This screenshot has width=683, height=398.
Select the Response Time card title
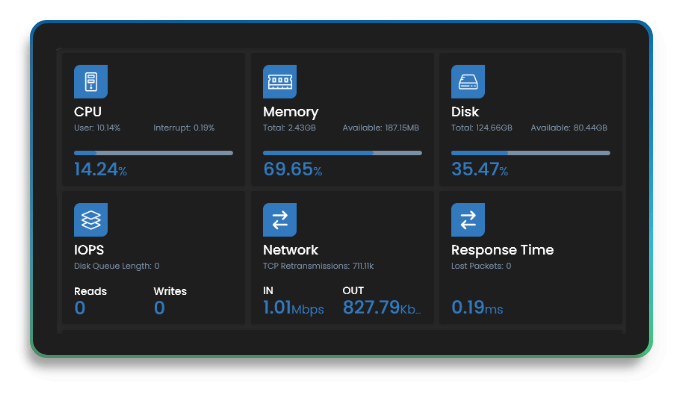pos(502,250)
